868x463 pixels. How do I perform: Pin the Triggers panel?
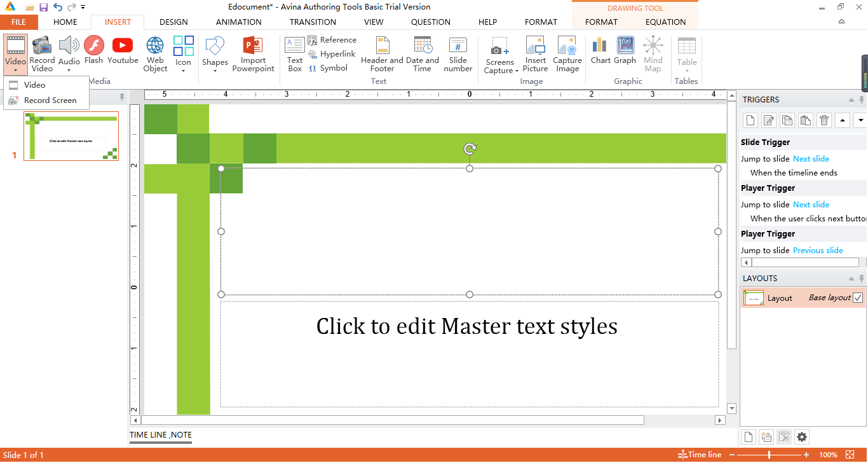[862, 100]
